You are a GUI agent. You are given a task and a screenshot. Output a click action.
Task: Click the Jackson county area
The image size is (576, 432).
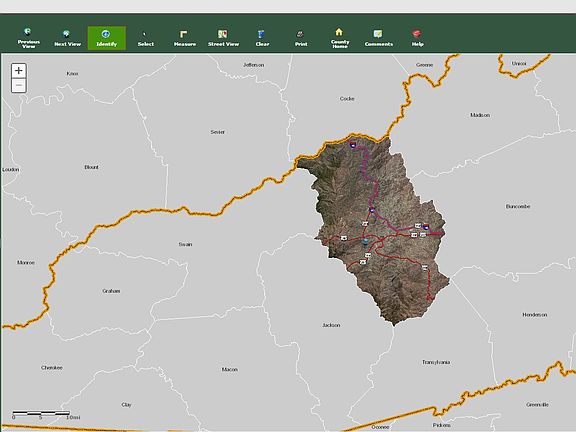tap(331, 325)
